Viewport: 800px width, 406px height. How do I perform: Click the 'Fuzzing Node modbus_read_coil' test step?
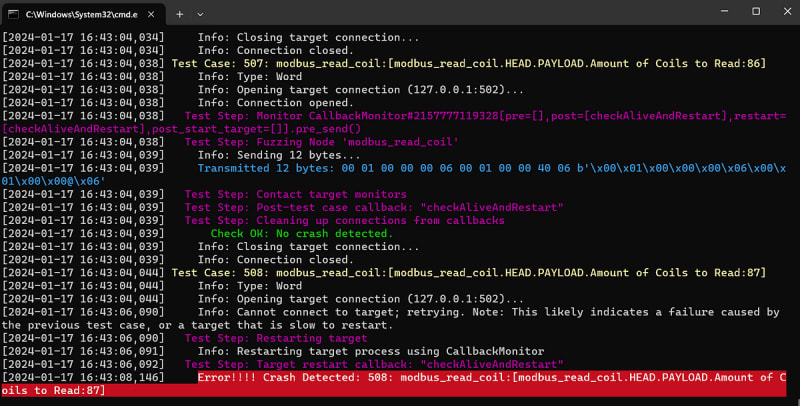pos(321,142)
